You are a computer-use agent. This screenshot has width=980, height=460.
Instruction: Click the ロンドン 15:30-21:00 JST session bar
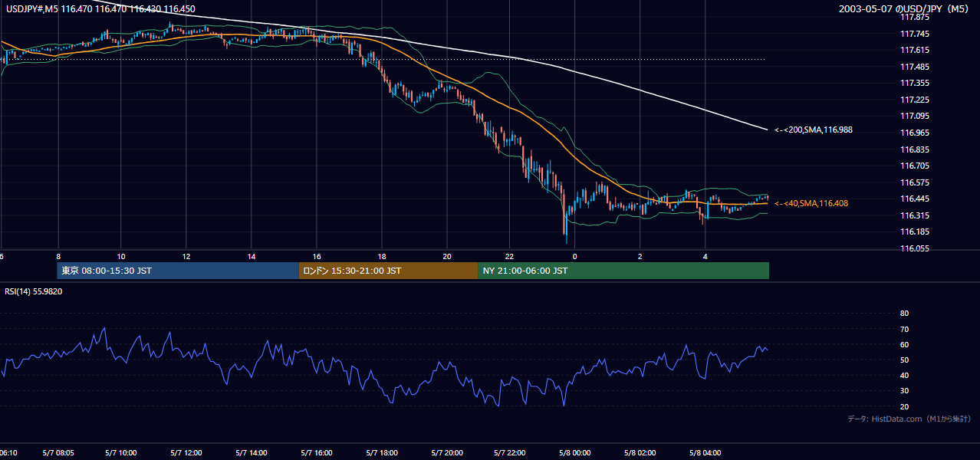pyautogui.click(x=389, y=271)
